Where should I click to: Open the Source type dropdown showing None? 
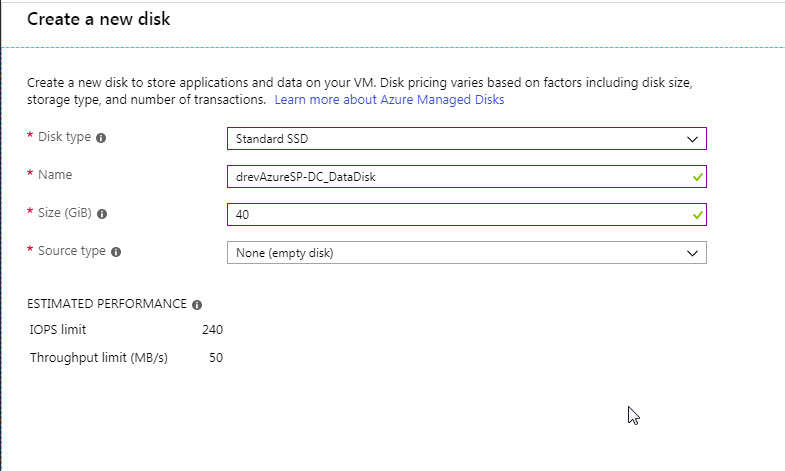pos(467,253)
